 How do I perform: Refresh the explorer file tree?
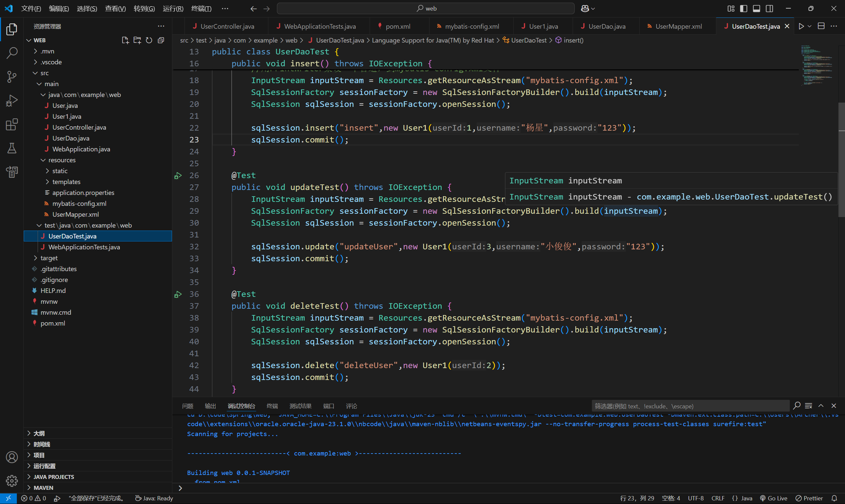point(149,41)
